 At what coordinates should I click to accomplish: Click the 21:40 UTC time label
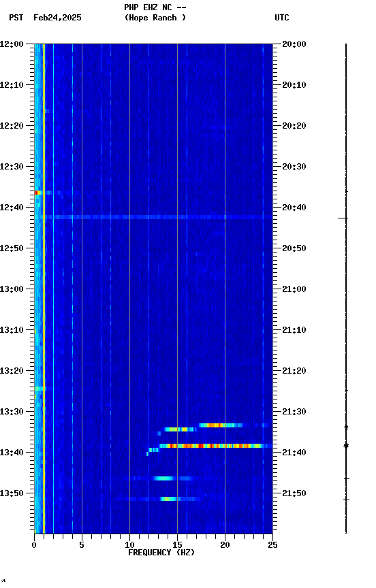coord(294,453)
